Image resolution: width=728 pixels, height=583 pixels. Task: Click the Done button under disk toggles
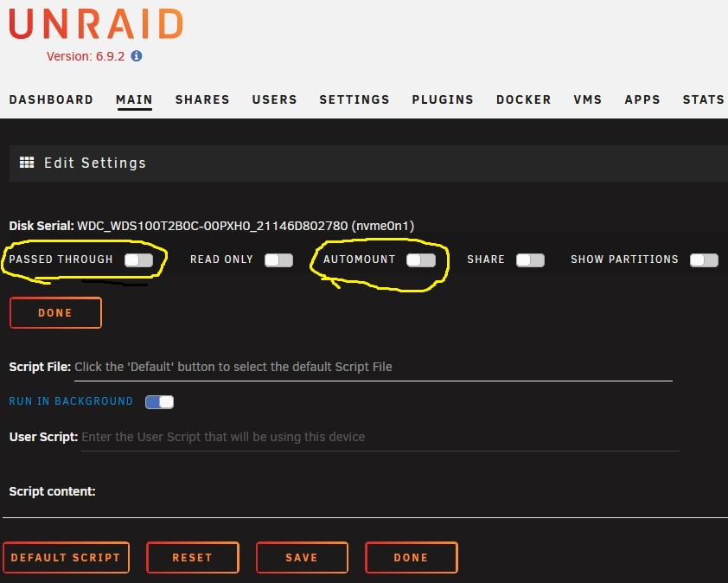pyautogui.click(x=55, y=312)
